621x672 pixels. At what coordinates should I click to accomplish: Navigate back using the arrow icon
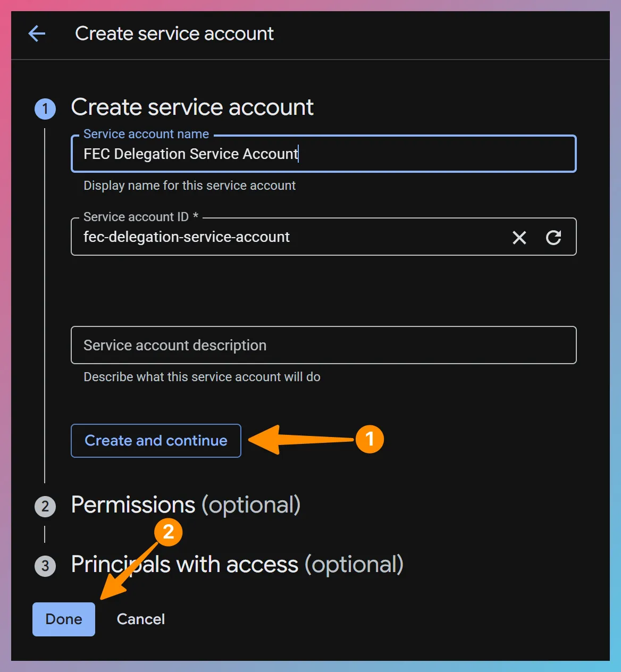36,33
